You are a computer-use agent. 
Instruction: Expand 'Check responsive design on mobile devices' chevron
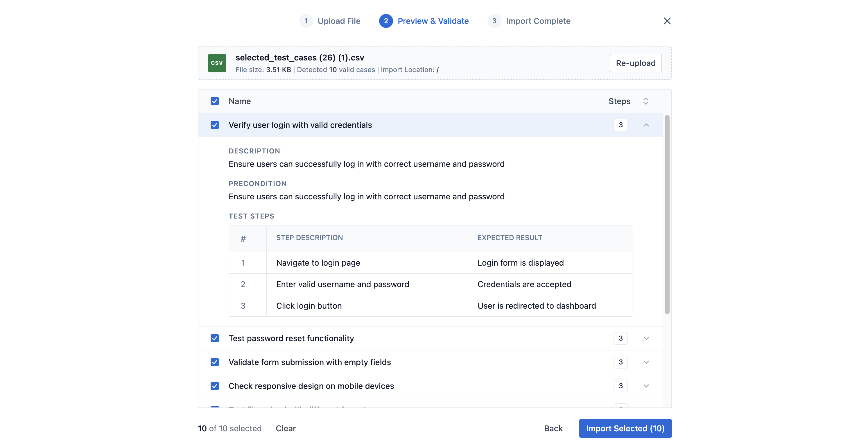pos(646,386)
